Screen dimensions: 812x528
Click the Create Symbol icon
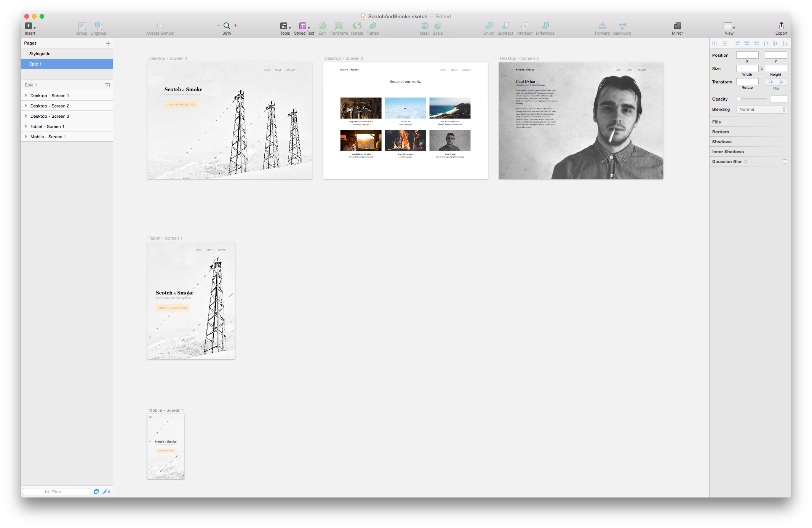coord(160,26)
